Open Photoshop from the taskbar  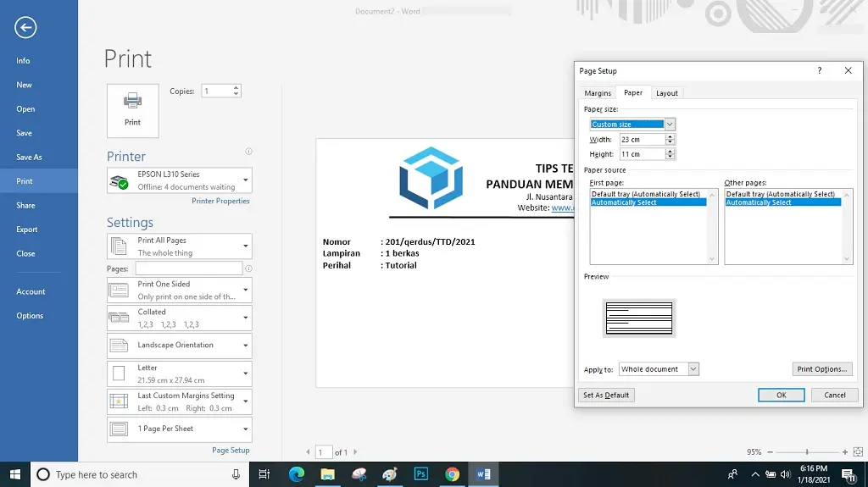(420, 474)
